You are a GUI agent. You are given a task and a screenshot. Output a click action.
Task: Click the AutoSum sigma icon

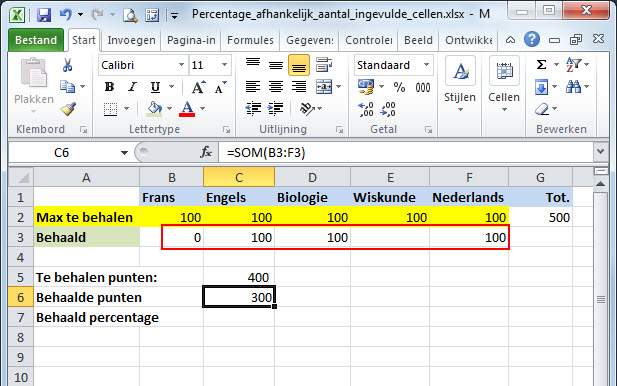(541, 65)
